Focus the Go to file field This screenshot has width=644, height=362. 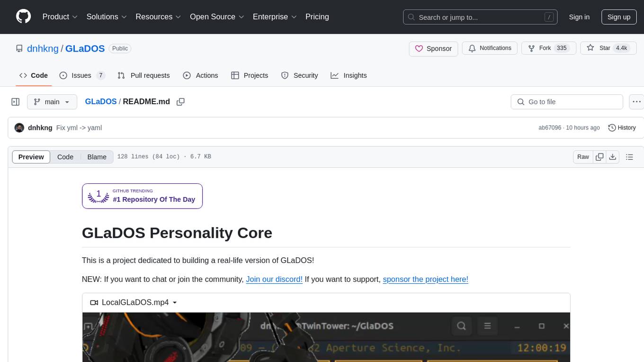coord(567,102)
